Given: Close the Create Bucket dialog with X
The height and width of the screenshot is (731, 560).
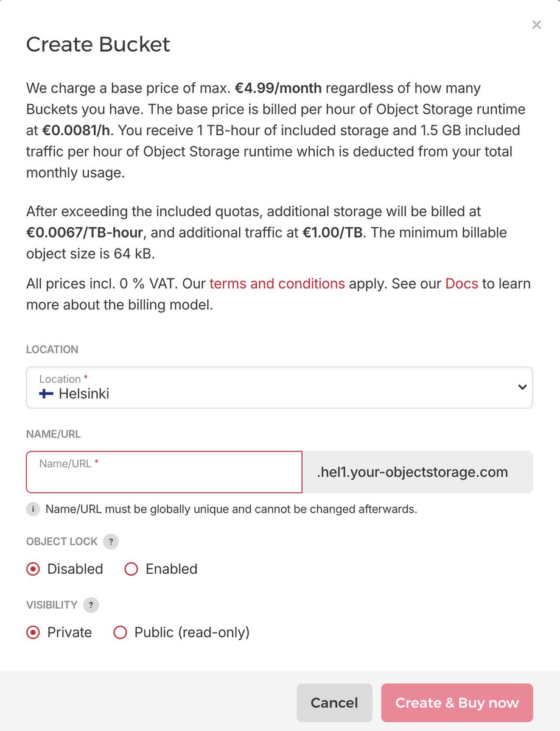Looking at the screenshot, I should (x=536, y=25).
